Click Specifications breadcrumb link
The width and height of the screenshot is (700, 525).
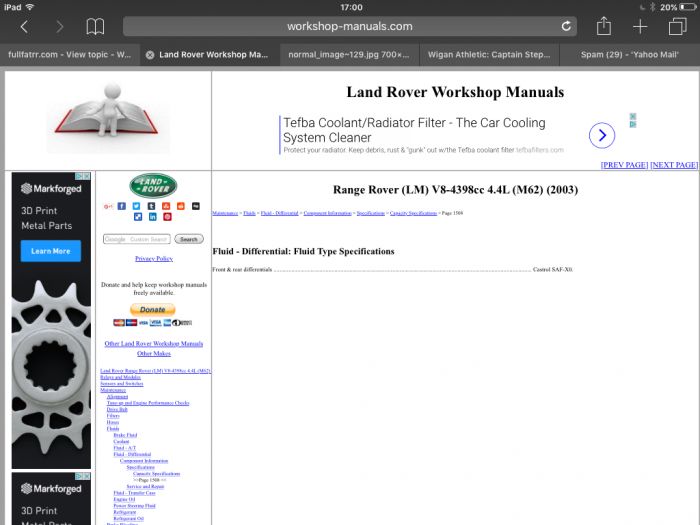(x=371, y=213)
